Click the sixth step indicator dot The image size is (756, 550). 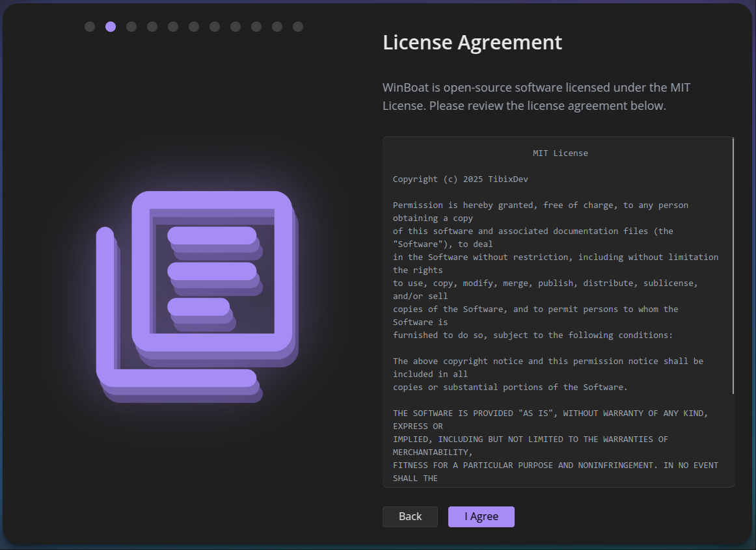[x=194, y=27]
